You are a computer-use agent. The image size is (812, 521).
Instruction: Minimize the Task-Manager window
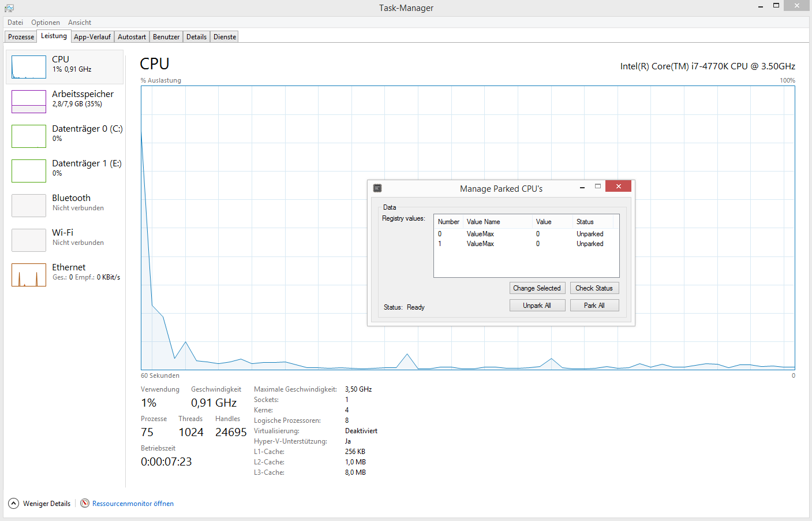point(761,6)
